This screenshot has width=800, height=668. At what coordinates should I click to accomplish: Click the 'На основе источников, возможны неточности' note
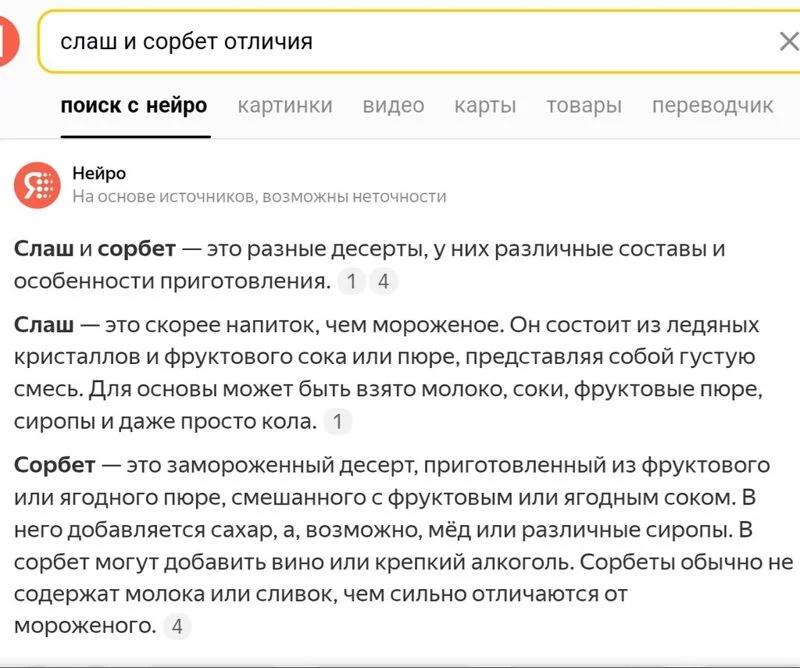coord(259,197)
